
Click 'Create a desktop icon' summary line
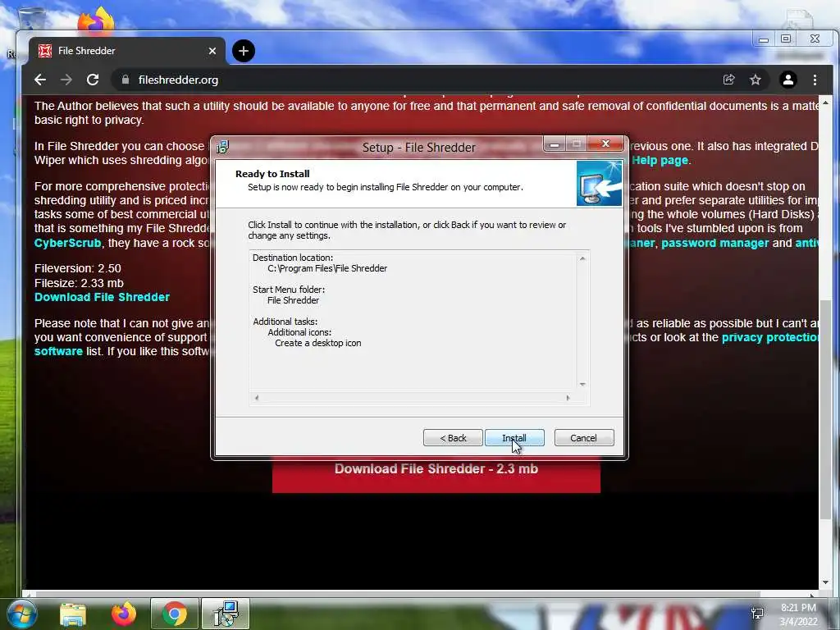pos(318,343)
